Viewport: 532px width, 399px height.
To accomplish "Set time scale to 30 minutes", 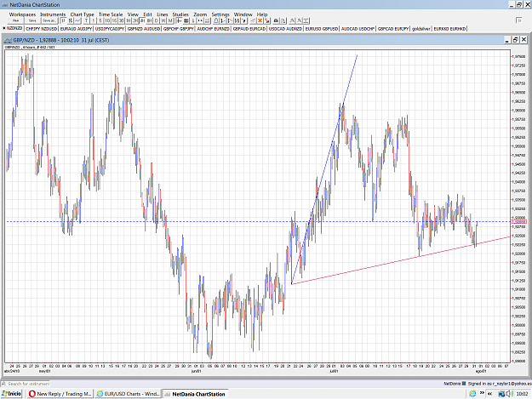I will [121, 20].
